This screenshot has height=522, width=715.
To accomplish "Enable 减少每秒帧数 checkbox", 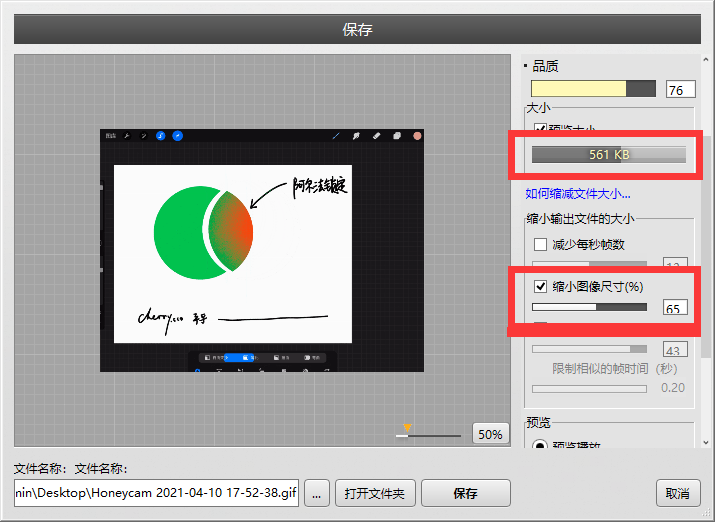I will 540,244.
